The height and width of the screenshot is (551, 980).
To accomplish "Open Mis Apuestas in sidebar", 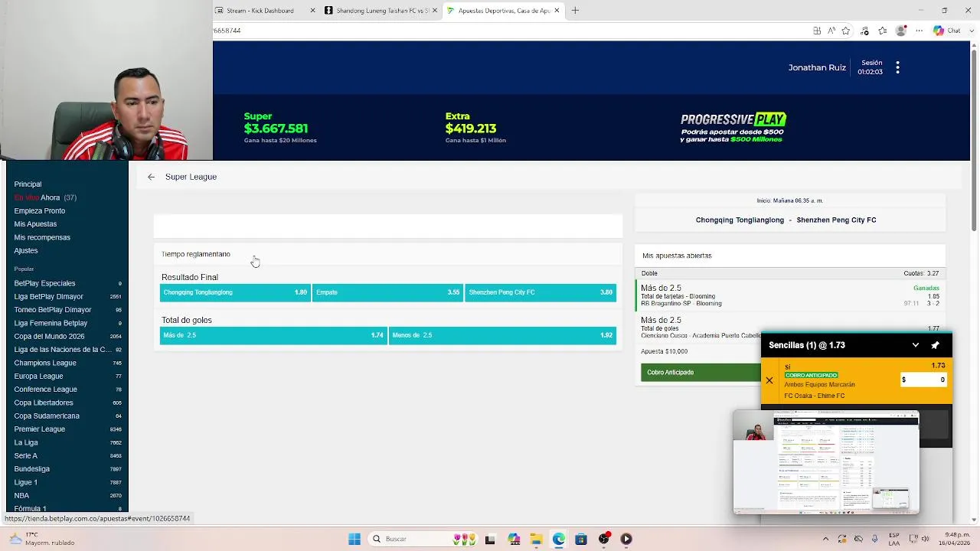I will [35, 224].
